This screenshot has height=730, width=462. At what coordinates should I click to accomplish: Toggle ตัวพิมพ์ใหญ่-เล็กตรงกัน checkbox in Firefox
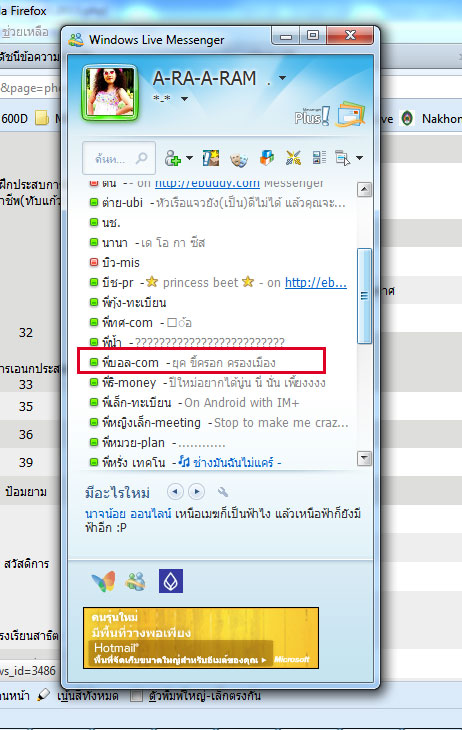136,696
